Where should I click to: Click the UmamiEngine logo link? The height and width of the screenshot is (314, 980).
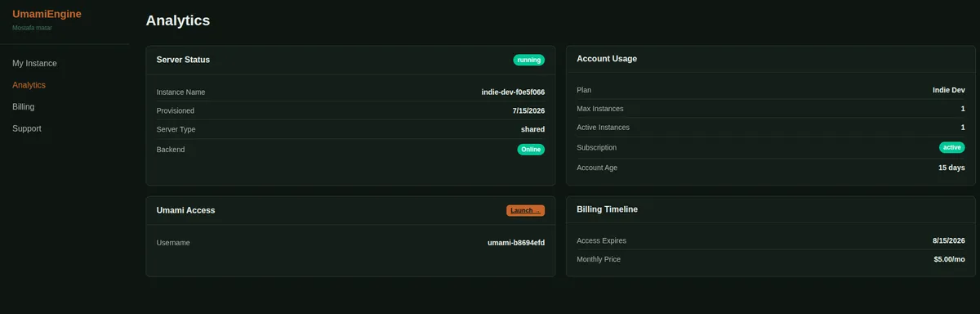click(x=47, y=14)
